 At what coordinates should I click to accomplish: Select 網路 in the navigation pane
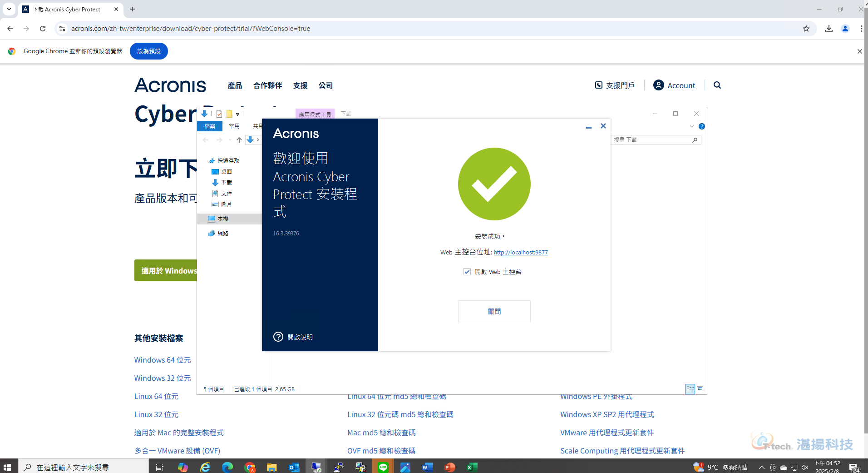click(222, 233)
